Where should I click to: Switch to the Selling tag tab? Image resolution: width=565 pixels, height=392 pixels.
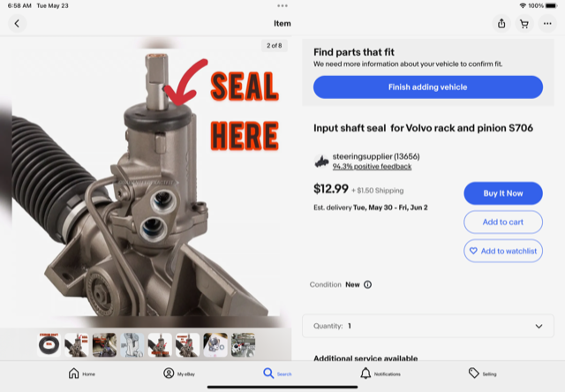tap(482, 373)
